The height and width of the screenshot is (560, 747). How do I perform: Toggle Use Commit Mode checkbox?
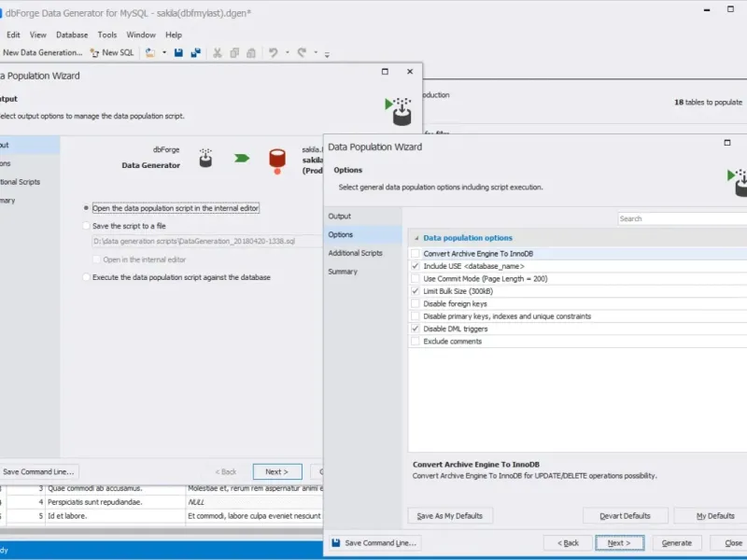pos(416,278)
